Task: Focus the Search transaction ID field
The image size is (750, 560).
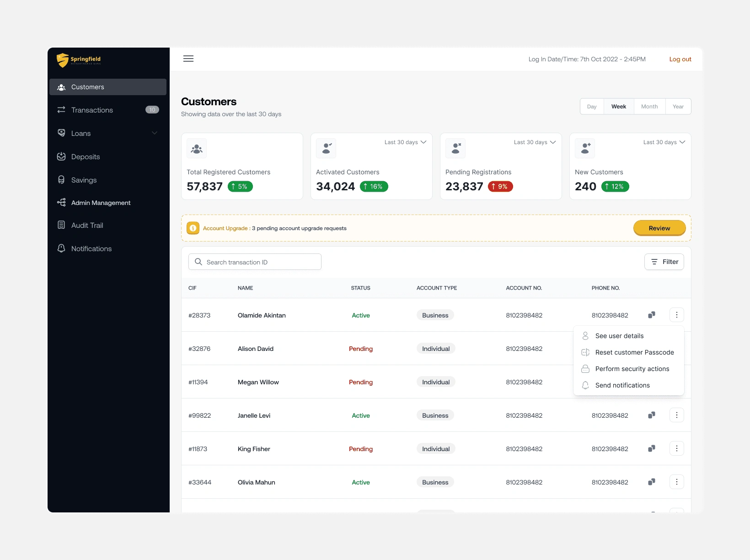Action: [x=255, y=262]
